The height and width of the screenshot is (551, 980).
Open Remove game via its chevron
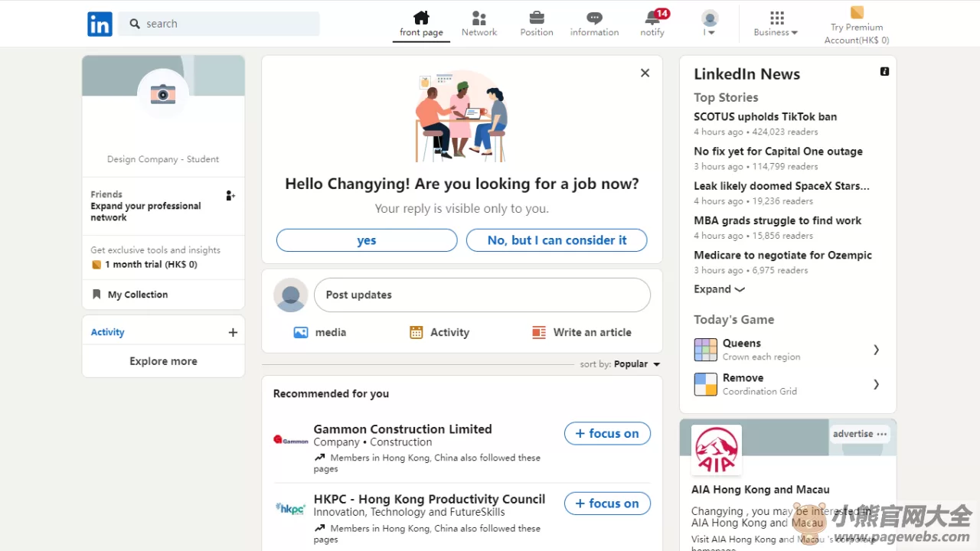point(877,384)
